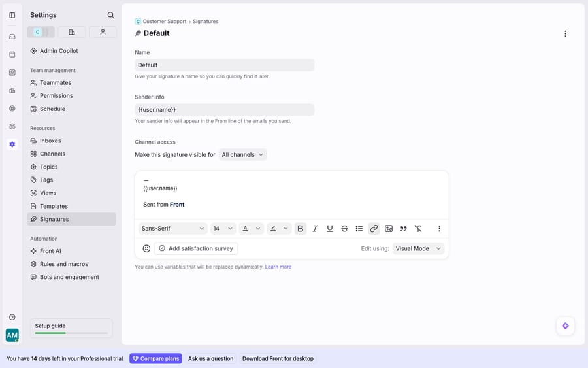The width and height of the screenshot is (588, 368).
Task: Toggle the sidebar panel icon
Action: [12, 16]
